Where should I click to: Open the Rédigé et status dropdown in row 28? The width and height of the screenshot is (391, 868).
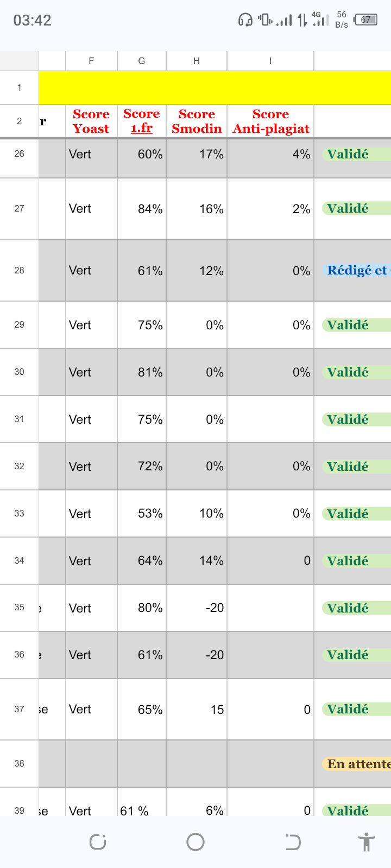point(357,270)
